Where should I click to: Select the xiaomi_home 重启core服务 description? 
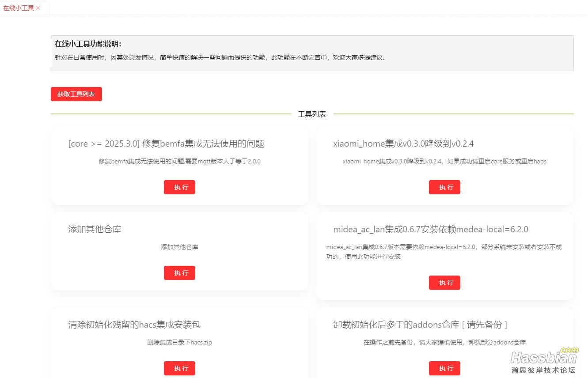444,161
